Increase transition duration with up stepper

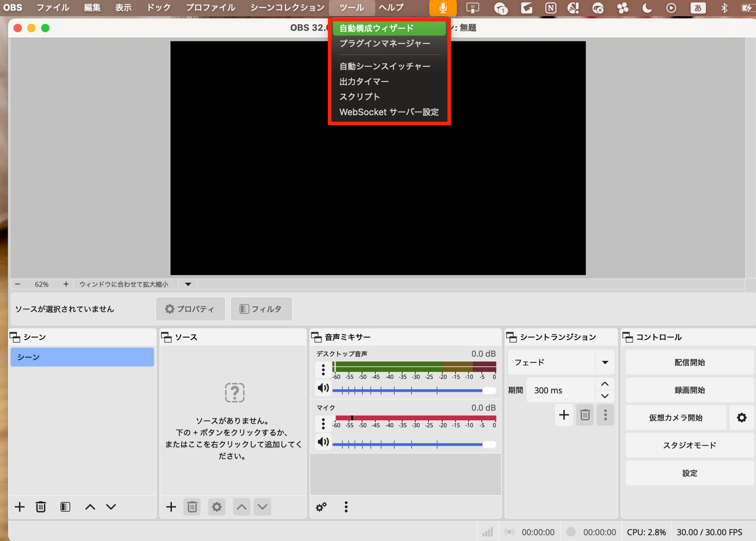coord(605,384)
